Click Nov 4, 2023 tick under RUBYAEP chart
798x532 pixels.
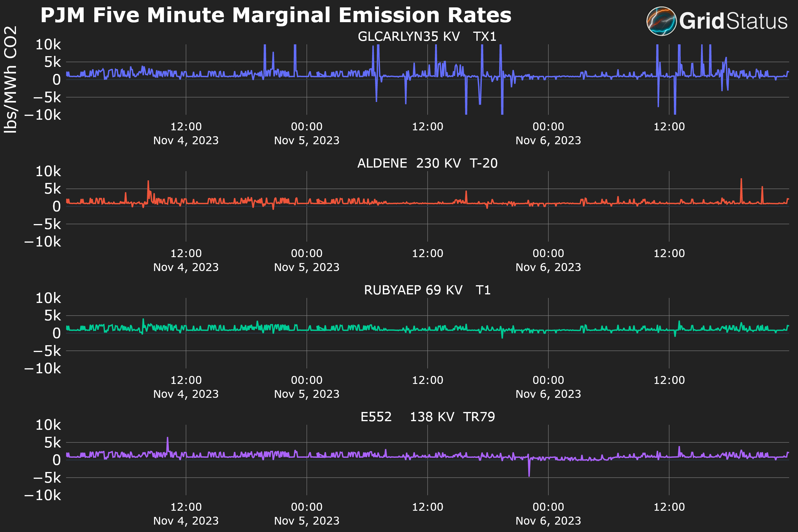click(x=186, y=394)
